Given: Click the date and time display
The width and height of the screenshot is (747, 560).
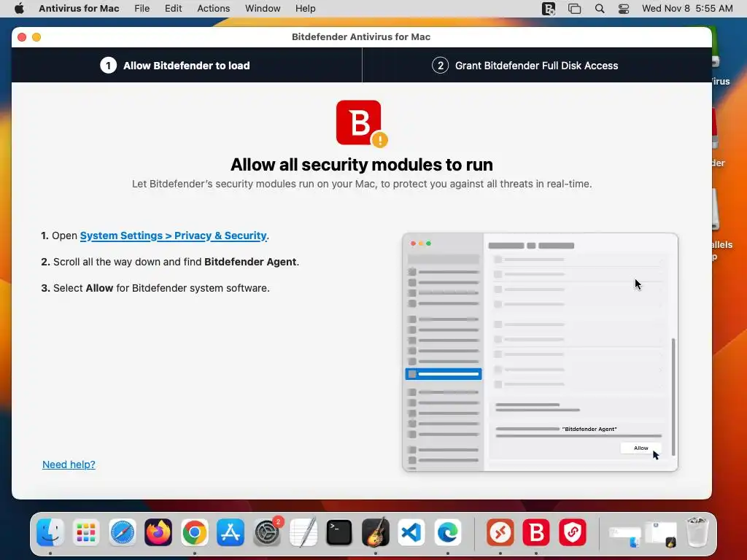Looking at the screenshot, I should [x=687, y=9].
